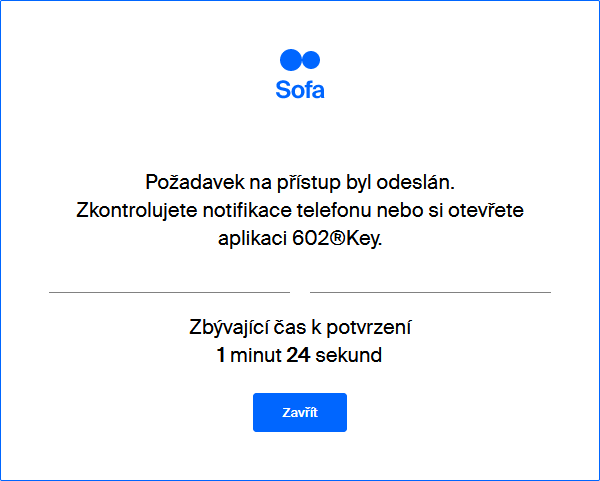Click the bold minutes number 1 in countdown
This screenshot has width=600, height=481.
pos(221,355)
